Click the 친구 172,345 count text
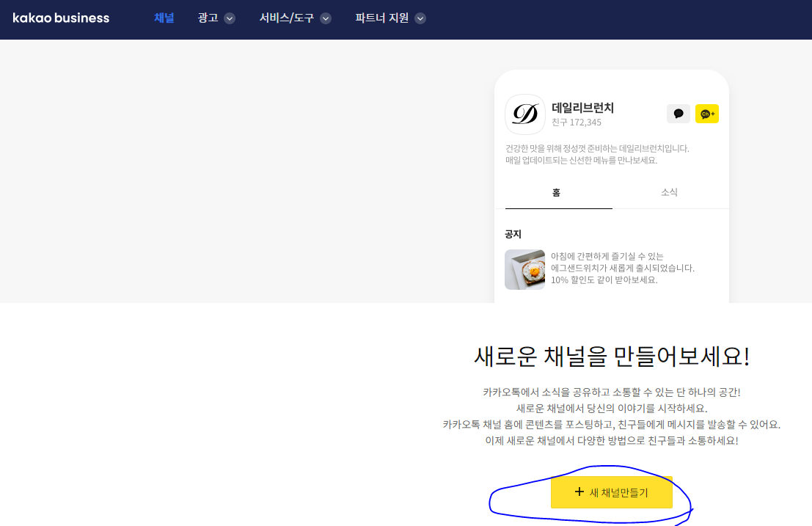 tap(577, 123)
